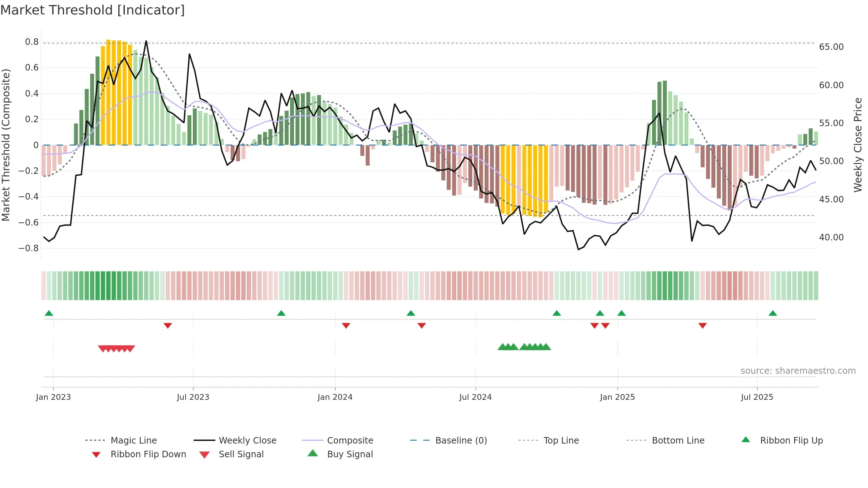Select the last Sell Signal triangle in the 2023 cluster
The width and height of the screenshot is (868, 488).
(x=130, y=348)
